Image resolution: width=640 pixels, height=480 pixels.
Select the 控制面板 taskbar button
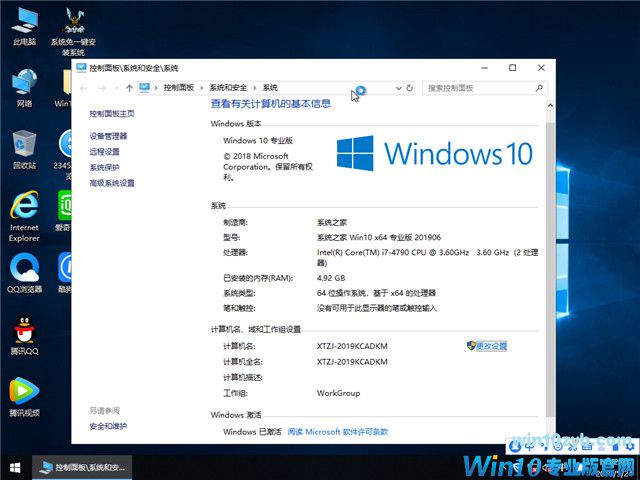coord(82,467)
